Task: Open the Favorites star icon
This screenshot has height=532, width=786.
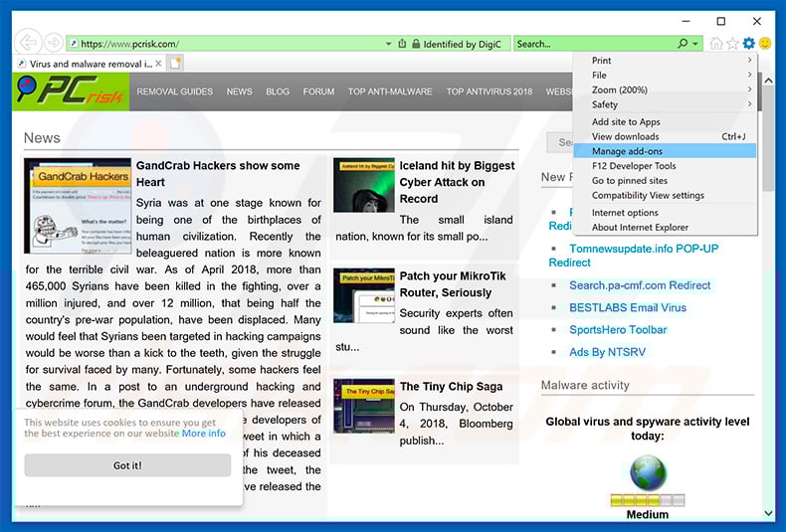Action: tap(732, 44)
